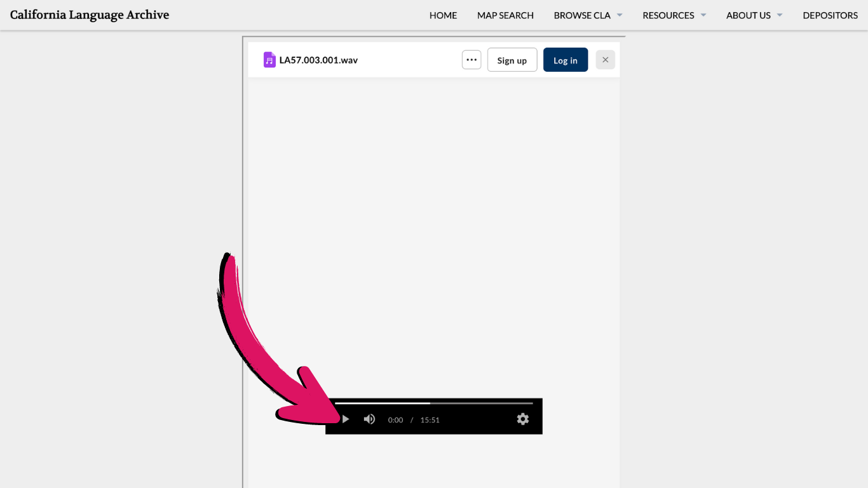This screenshot has width=868, height=488.
Task: Expand the ABOUT US dropdown
Action: 754,15
